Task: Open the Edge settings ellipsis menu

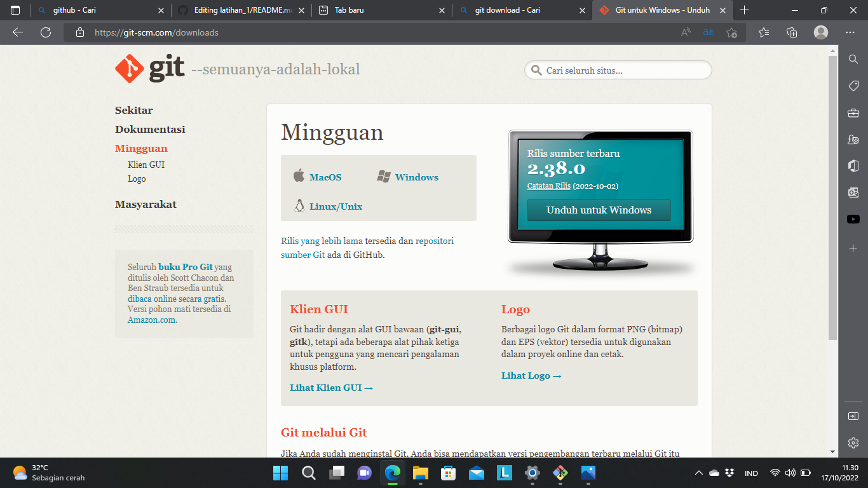Action: pyautogui.click(x=850, y=32)
